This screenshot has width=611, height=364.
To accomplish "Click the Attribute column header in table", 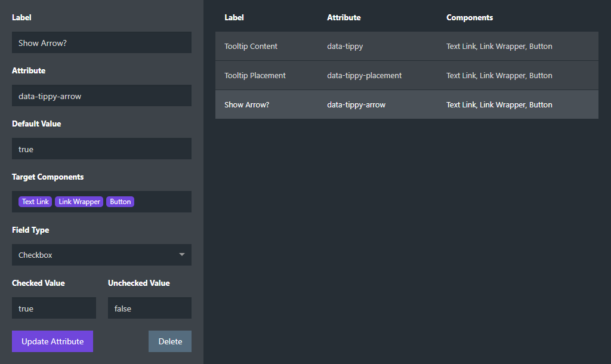I will tap(344, 17).
